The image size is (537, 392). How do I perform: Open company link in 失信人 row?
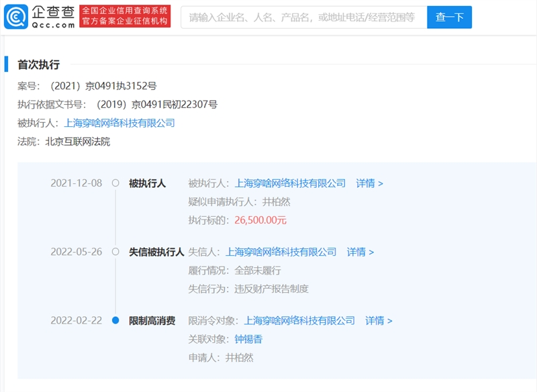[281, 252]
